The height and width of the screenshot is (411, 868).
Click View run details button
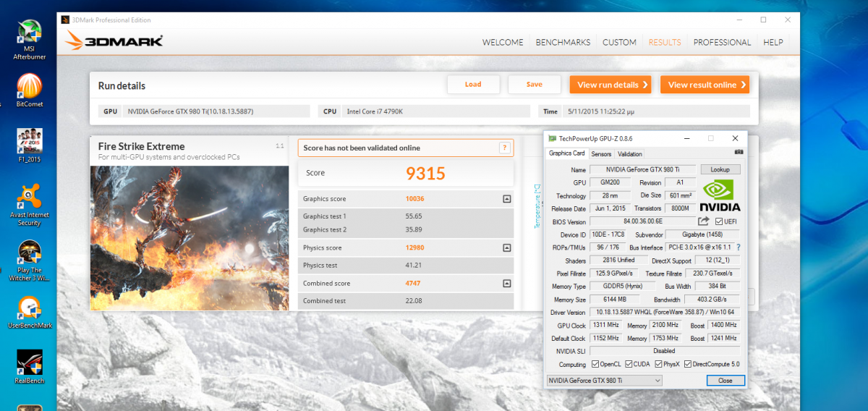pyautogui.click(x=610, y=85)
